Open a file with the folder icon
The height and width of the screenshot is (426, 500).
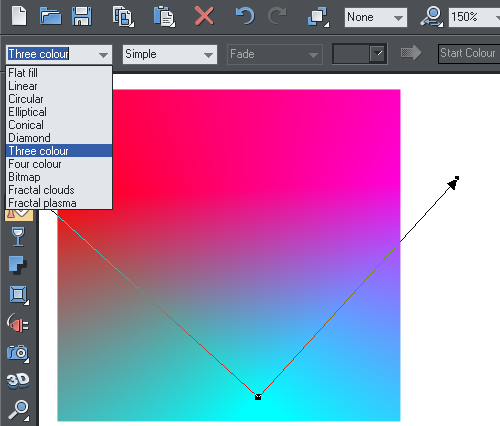[x=50, y=16]
